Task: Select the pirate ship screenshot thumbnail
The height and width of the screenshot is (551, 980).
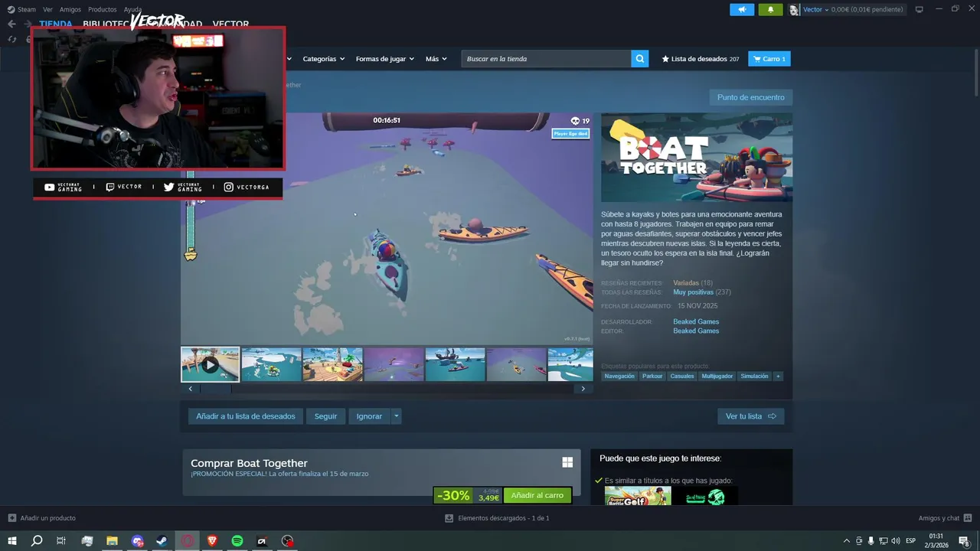Action: pos(455,364)
